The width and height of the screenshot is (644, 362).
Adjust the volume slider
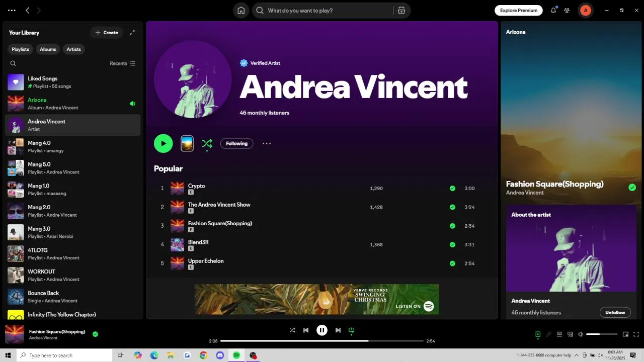pyautogui.click(x=602, y=334)
